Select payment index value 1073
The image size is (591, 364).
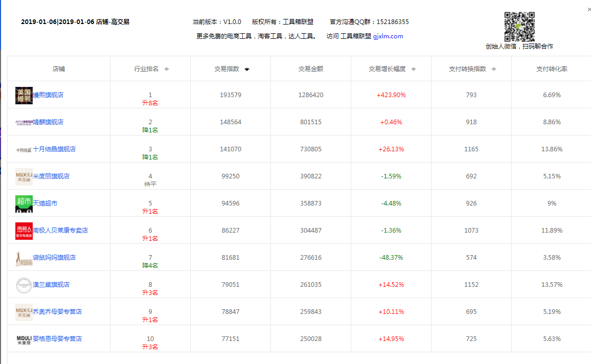click(471, 231)
